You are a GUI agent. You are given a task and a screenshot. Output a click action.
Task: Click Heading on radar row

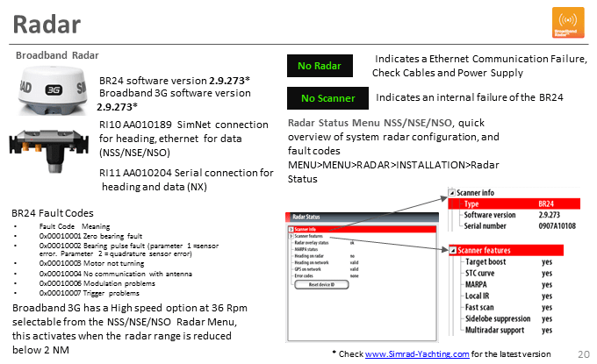[x=325, y=256]
